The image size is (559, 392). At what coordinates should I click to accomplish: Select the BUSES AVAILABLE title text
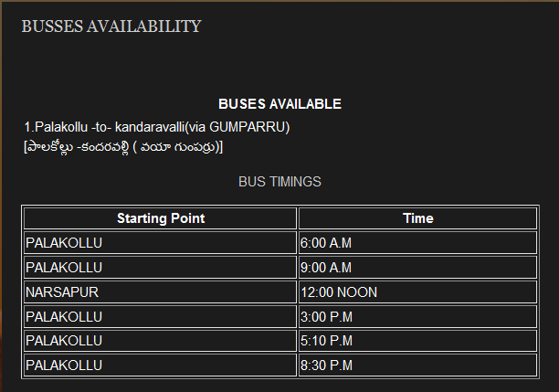click(x=279, y=104)
